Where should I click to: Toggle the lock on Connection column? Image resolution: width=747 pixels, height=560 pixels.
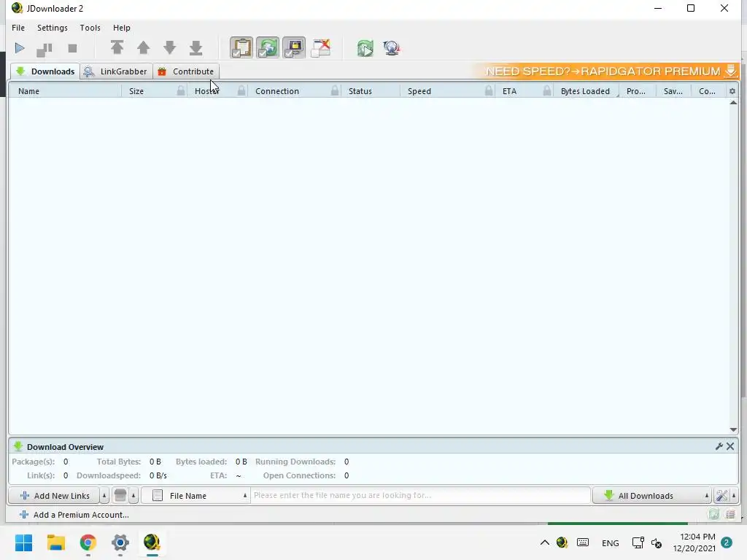(334, 90)
